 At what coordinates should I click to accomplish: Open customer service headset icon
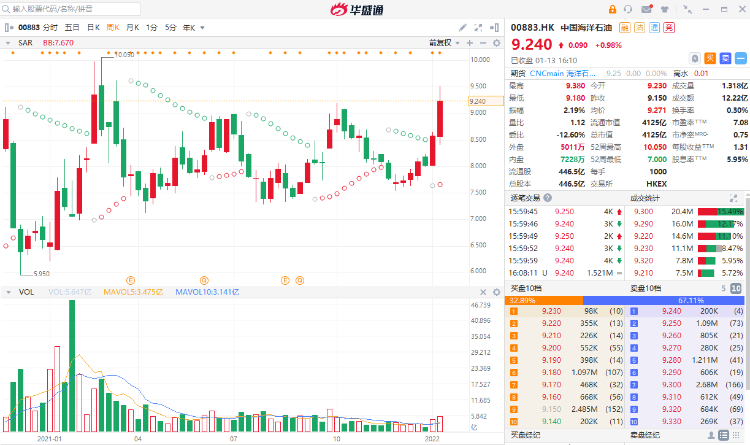click(x=628, y=9)
